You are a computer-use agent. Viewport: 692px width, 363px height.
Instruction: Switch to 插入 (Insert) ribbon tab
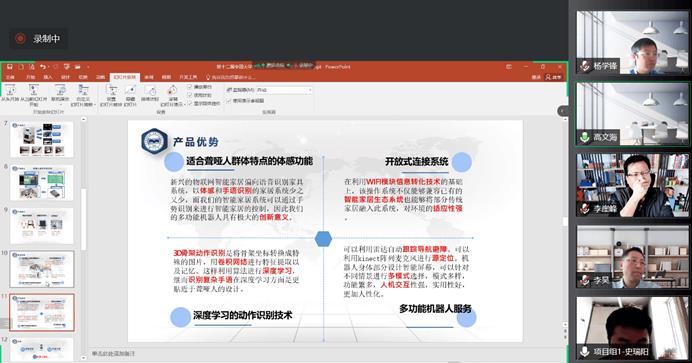click(48, 77)
